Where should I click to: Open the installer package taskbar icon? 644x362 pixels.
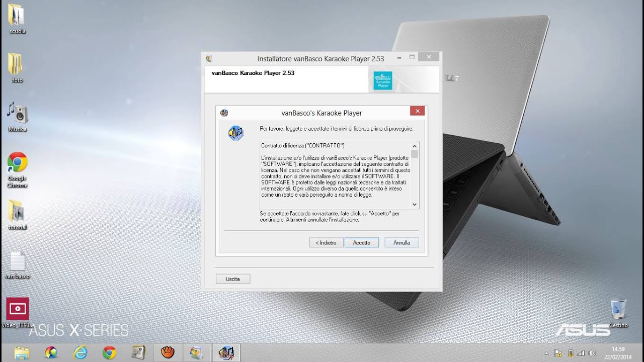[x=197, y=353]
